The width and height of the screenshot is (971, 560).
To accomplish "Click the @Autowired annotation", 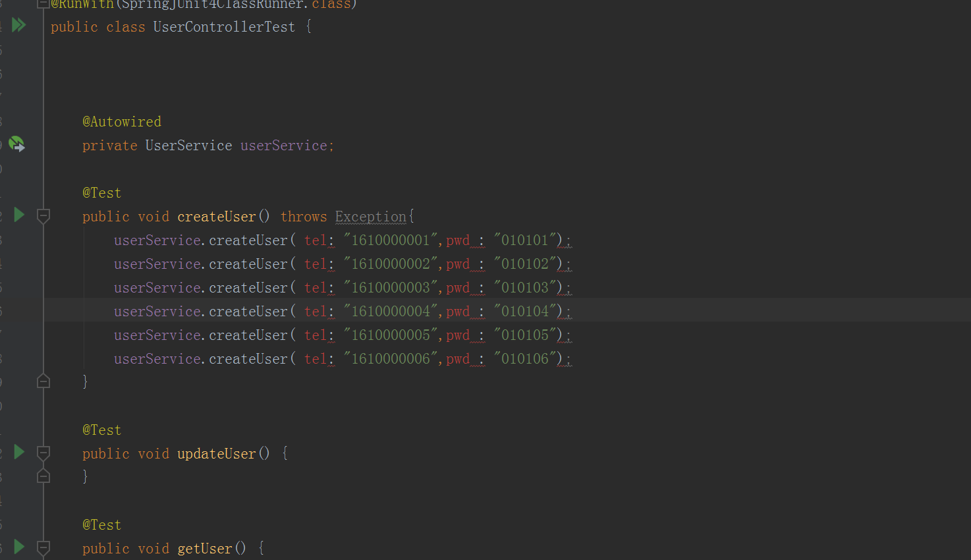I will [x=121, y=121].
